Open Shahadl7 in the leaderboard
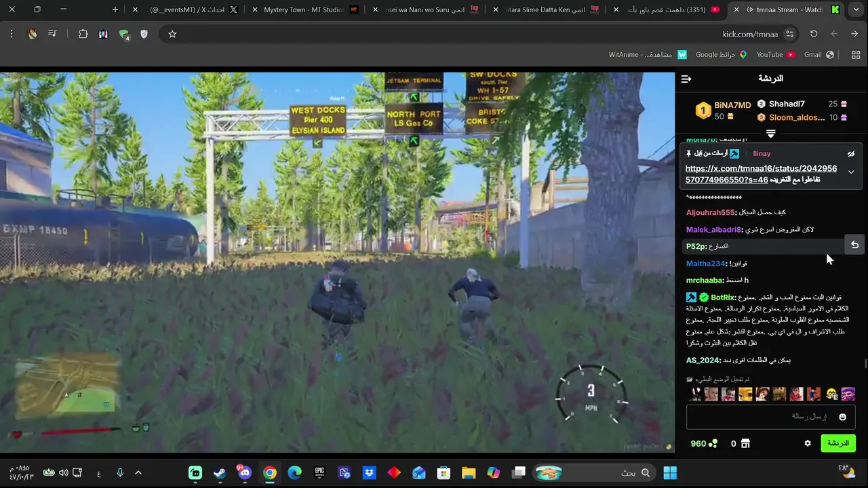This screenshot has height=488, width=868. coord(787,104)
